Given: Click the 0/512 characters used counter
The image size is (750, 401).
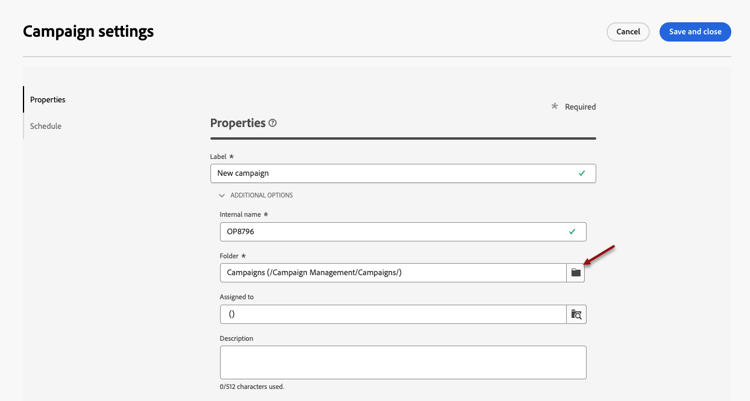Looking at the screenshot, I should 252,387.
